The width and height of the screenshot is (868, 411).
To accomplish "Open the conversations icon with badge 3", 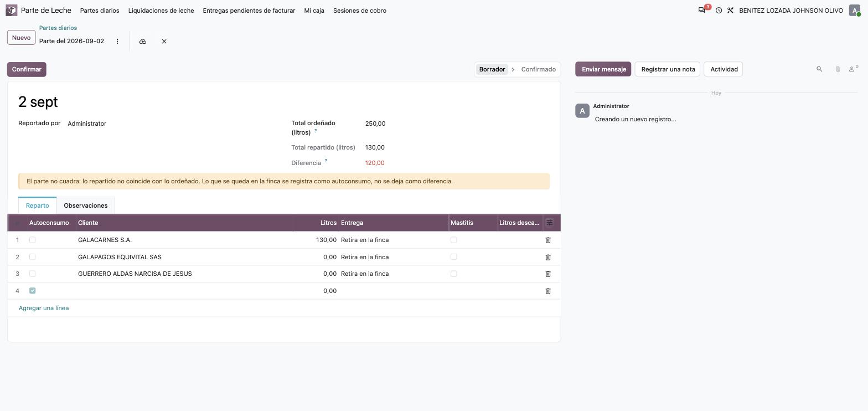I will pyautogui.click(x=702, y=11).
